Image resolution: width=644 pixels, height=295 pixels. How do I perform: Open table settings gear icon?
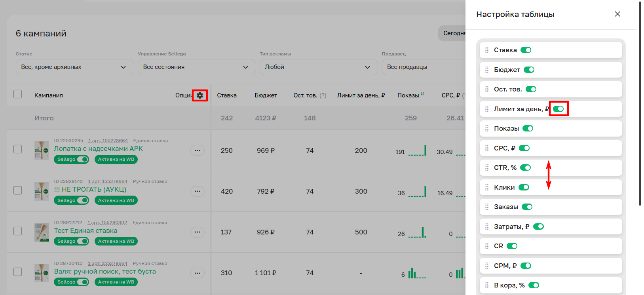200,95
